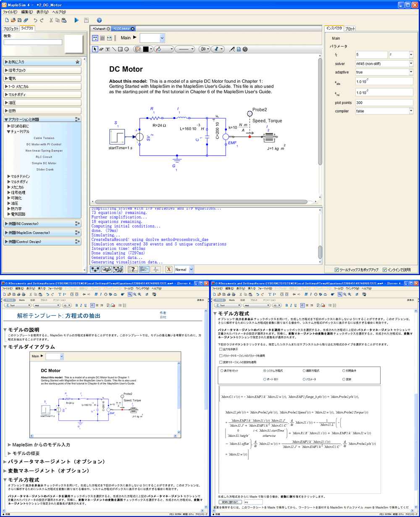Click the plot points value field
420x517 pixels.
click(x=384, y=102)
